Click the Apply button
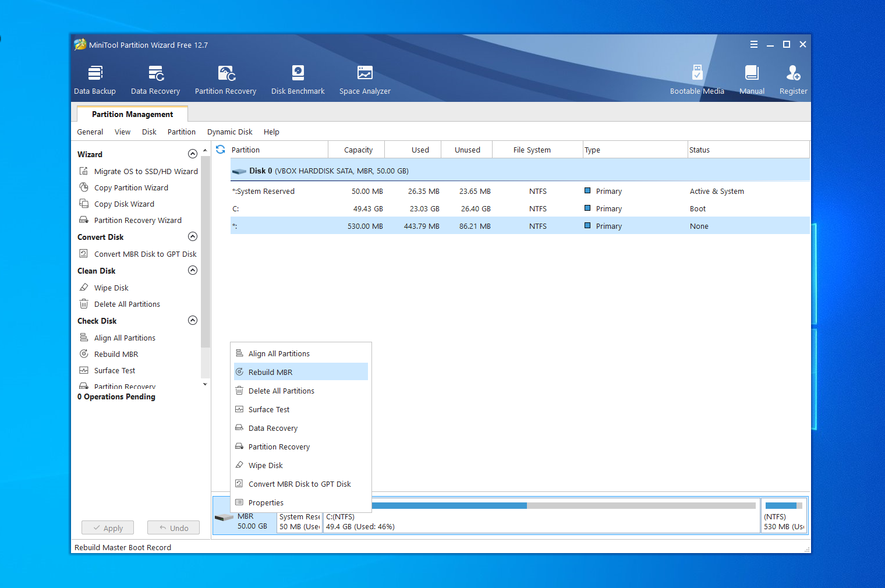Viewport: 885px width, 588px height. point(108,527)
